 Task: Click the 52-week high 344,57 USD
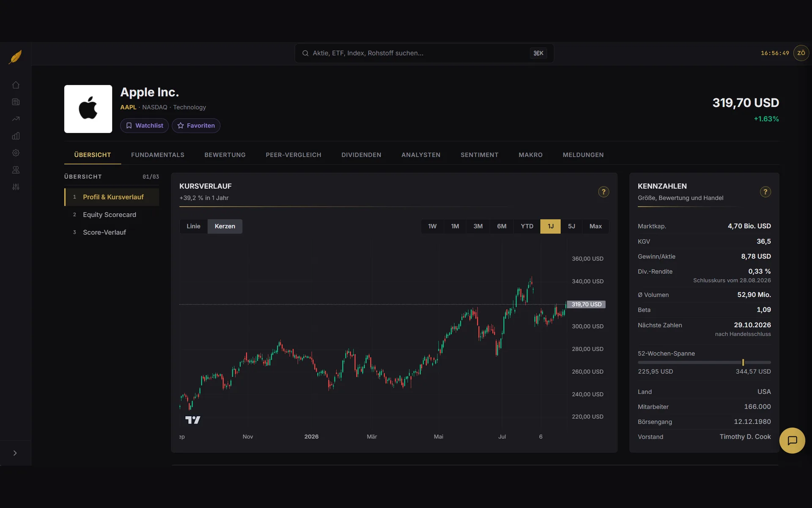click(x=753, y=372)
